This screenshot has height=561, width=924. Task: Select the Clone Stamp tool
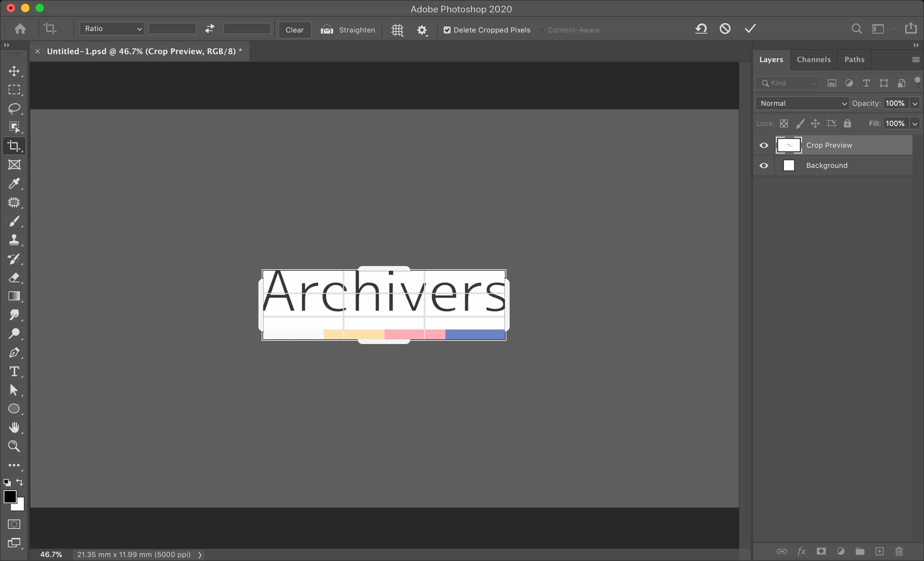pyautogui.click(x=14, y=240)
